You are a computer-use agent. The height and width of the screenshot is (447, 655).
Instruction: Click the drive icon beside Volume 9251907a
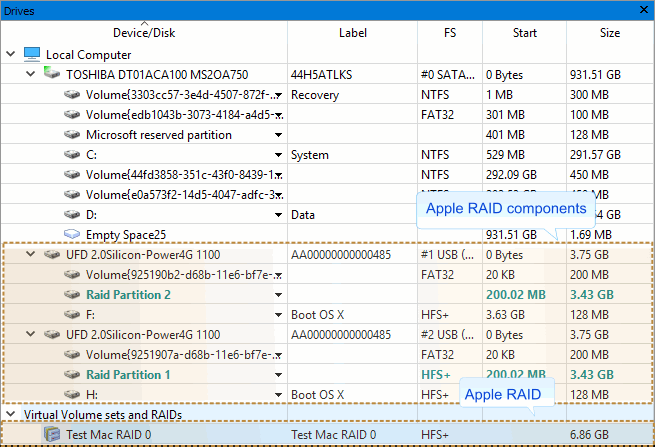pyautogui.click(x=72, y=355)
